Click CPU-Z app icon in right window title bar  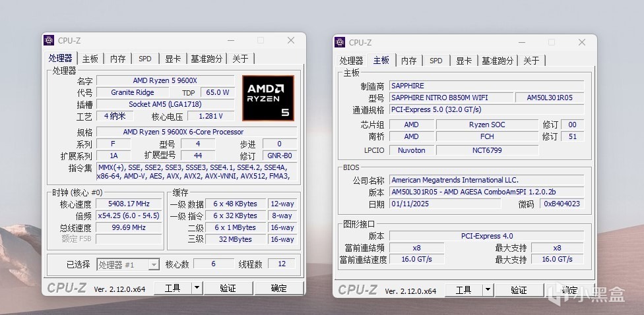[x=340, y=42]
